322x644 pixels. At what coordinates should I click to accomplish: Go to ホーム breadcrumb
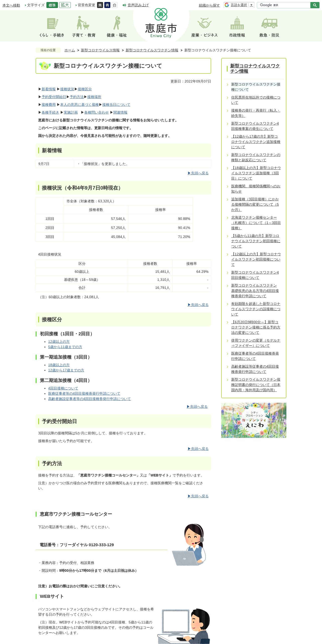click(x=70, y=50)
